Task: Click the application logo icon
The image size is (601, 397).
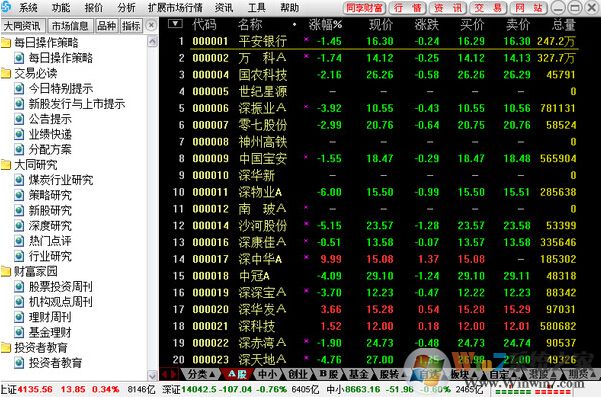Action: [5, 7]
